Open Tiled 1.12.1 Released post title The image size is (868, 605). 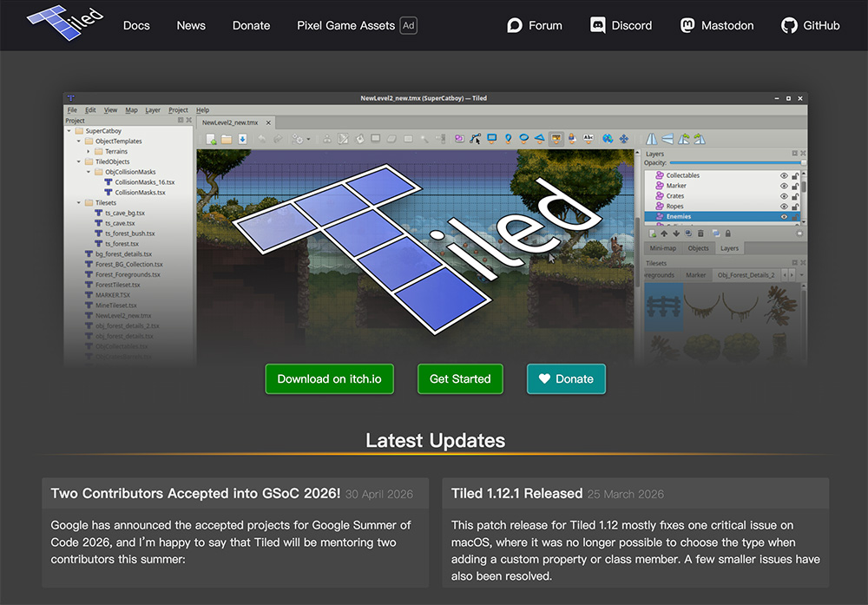pyautogui.click(x=516, y=493)
